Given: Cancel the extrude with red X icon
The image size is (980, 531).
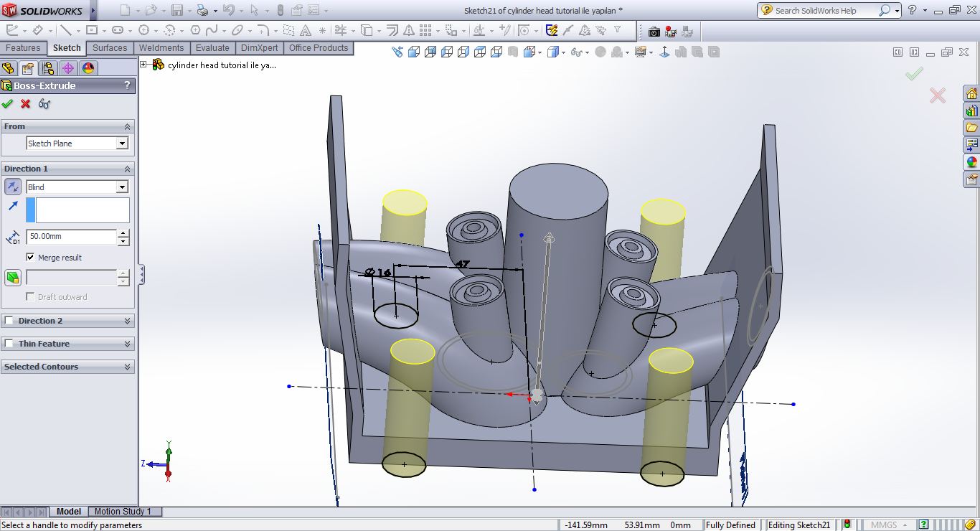Looking at the screenshot, I should click(24, 104).
